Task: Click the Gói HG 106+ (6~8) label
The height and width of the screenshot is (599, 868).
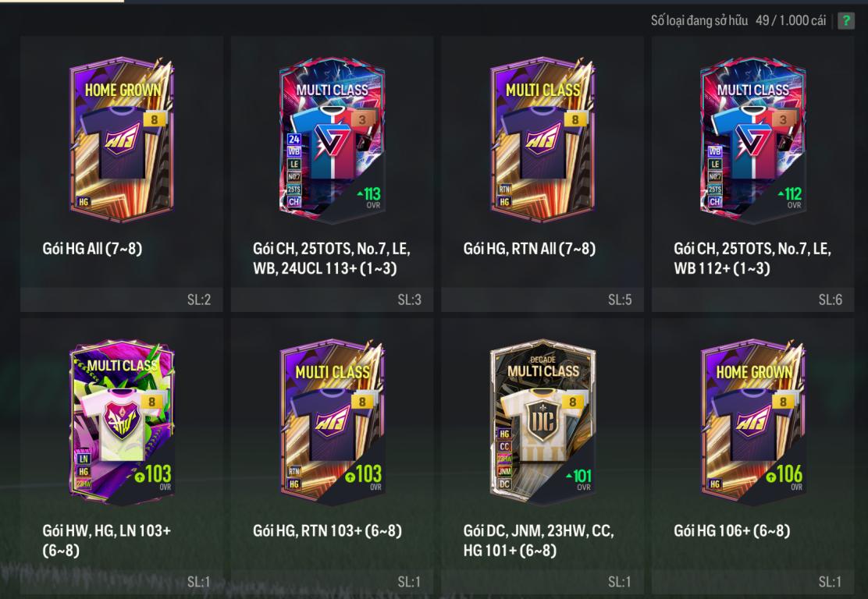Action: [732, 530]
